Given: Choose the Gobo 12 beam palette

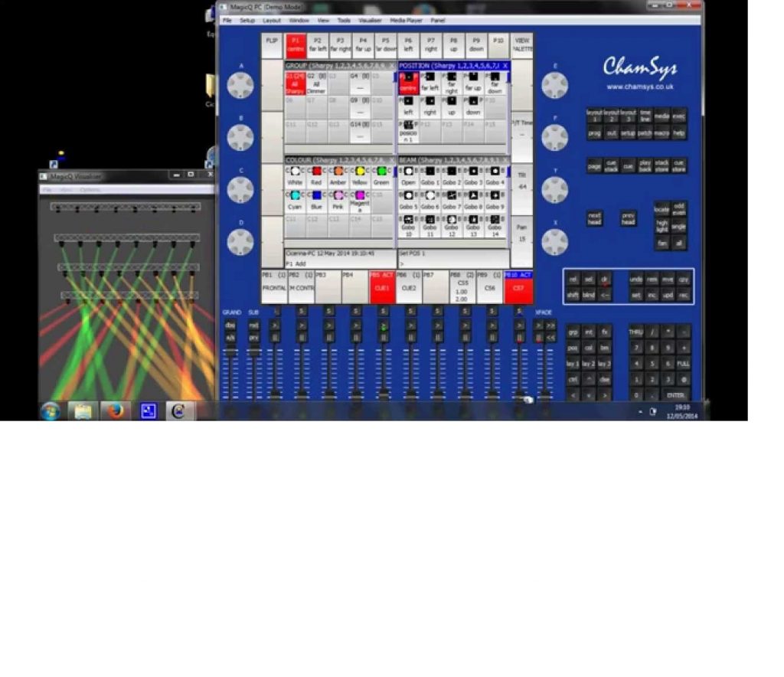Looking at the screenshot, I should (x=452, y=226).
